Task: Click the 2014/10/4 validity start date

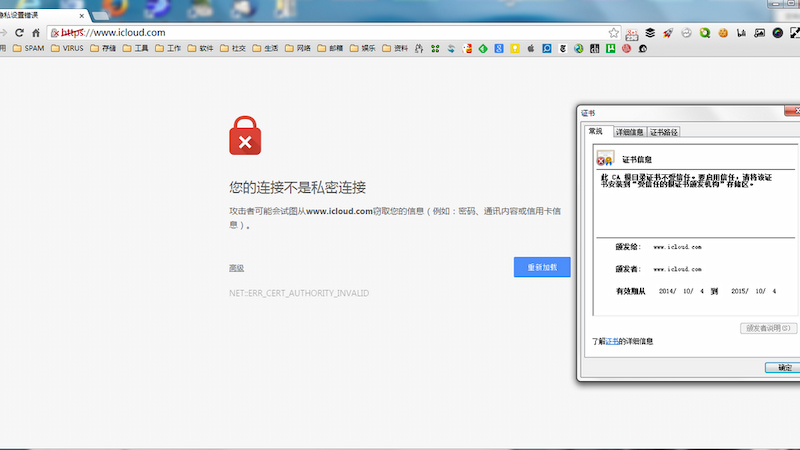Action: click(x=681, y=291)
